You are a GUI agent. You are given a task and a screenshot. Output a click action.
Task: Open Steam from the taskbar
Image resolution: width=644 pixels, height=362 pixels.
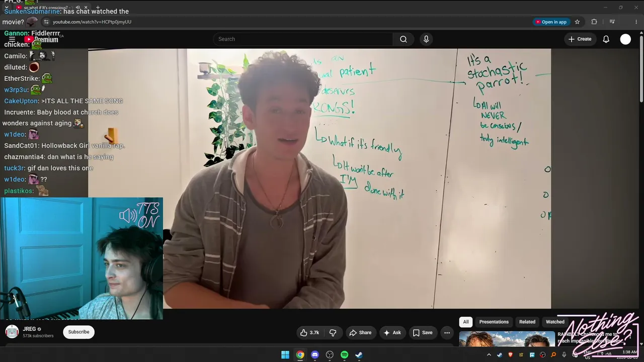click(x=359, y=355)
